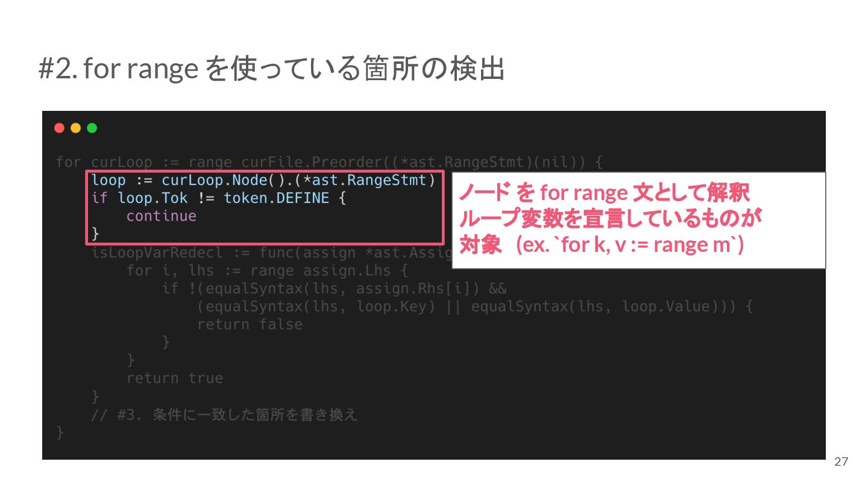
Task: Click the red close dot in code window
Action: (59, 128)
